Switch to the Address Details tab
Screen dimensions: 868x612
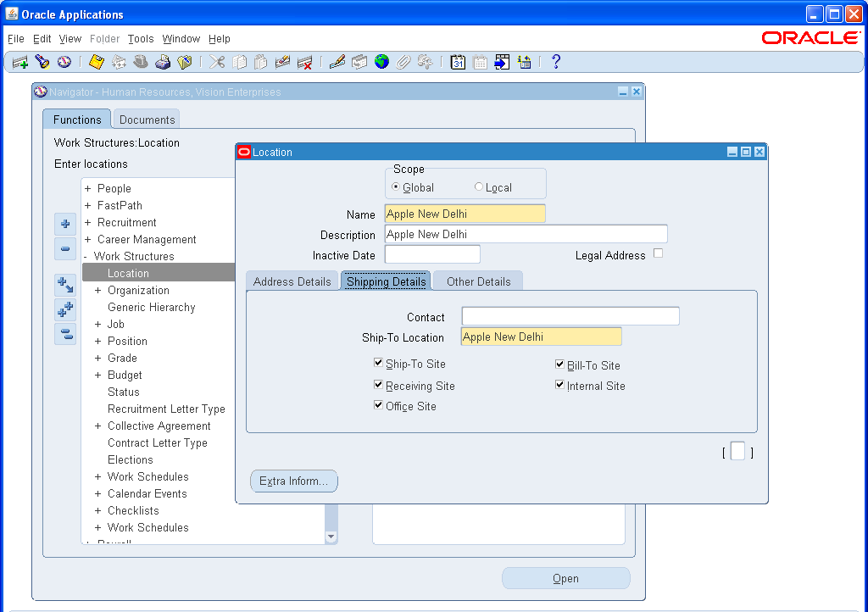pos(292,281)
